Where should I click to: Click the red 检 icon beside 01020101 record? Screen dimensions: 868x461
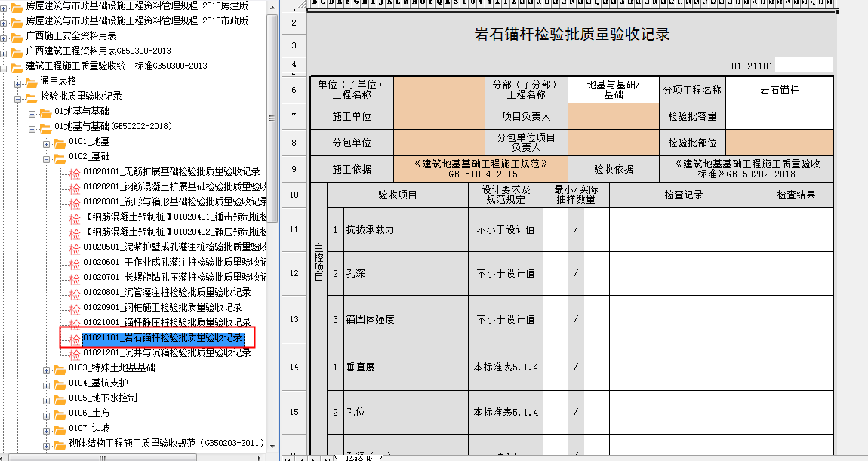(x=74, y=173)
